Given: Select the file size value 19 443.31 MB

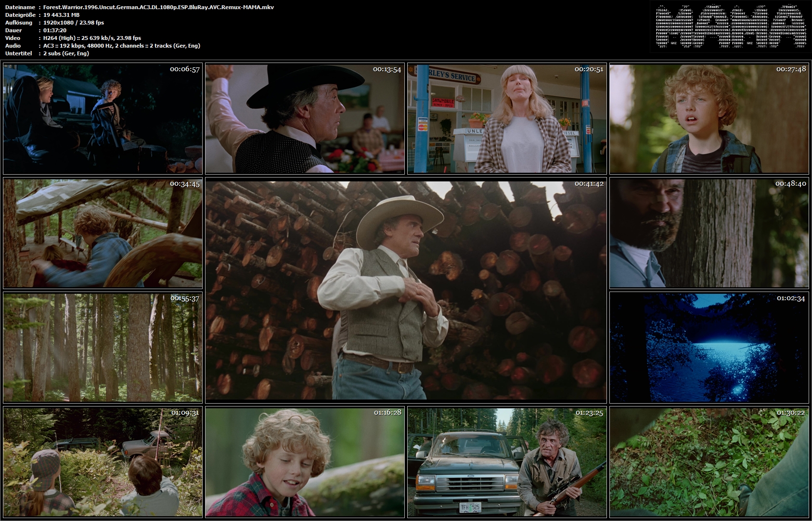Looking at the screenshot, I should [61, 15].
